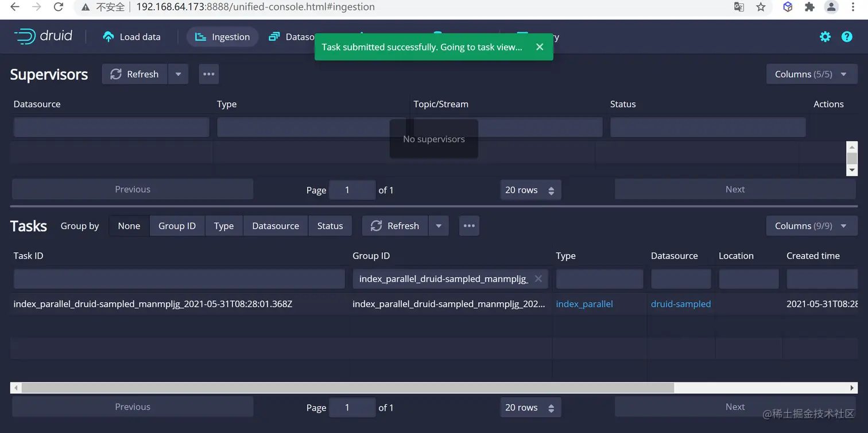Open the Tasks Columns (9/9) dropdown
Screen dimensions: 868x433
(x=812, y=226)
